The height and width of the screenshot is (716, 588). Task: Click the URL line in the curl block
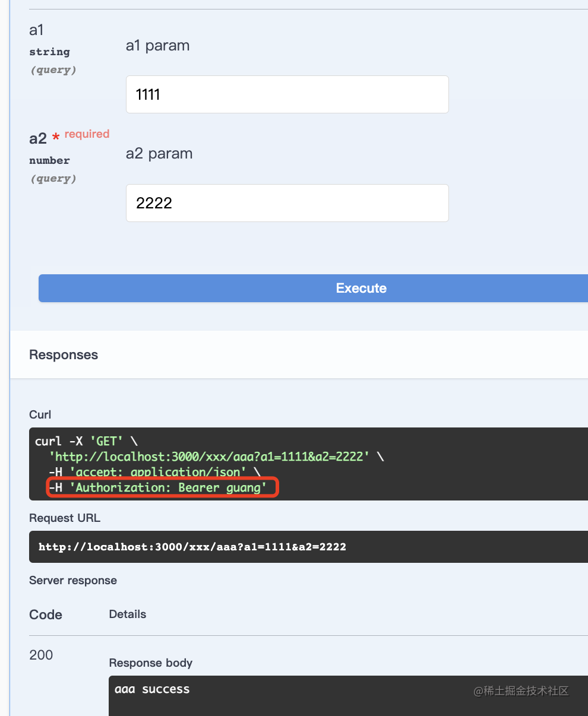[209, 457]
